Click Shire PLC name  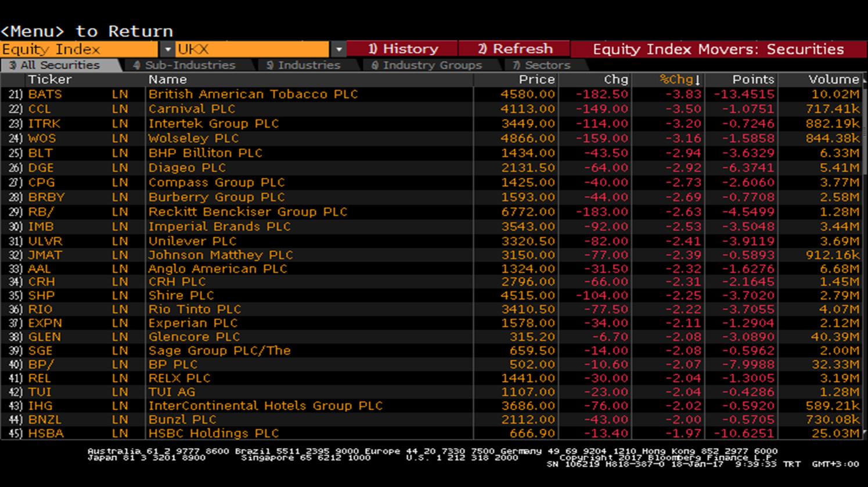click(181, 295)
